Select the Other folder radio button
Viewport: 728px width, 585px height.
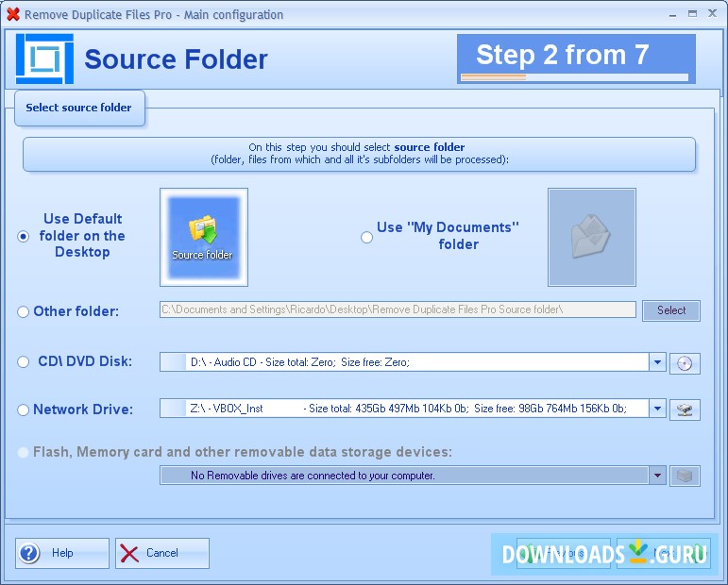coord(24,311)
